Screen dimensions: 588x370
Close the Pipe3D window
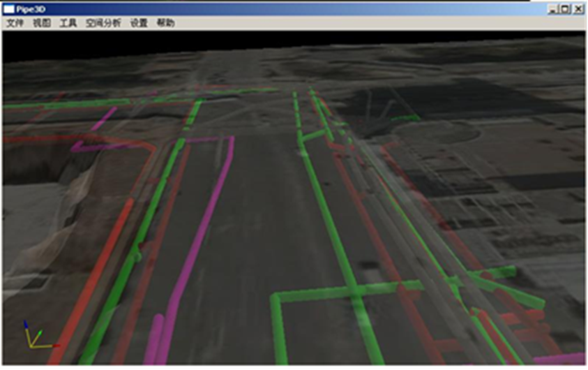[578, 9]
